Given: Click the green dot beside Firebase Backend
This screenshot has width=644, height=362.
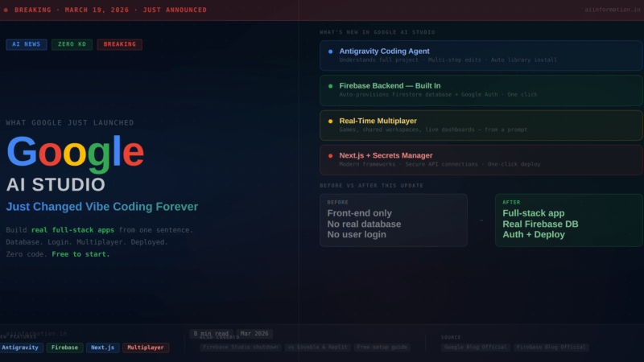Looking at the screenshot, I should tap(330, 86).
